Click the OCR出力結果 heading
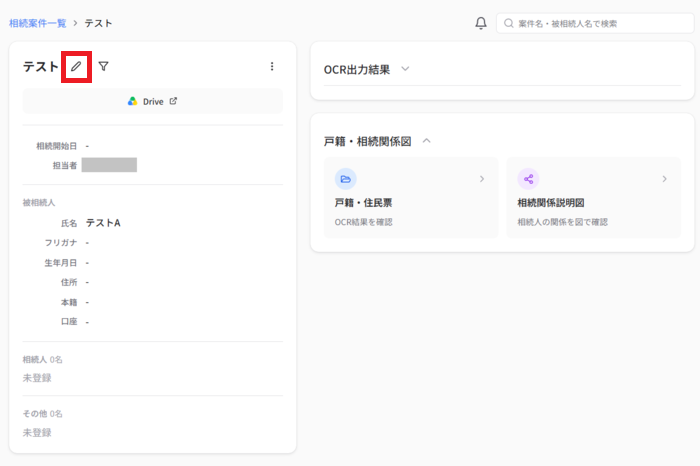Viewport: 700px width, 466px height. click(357, 70)
